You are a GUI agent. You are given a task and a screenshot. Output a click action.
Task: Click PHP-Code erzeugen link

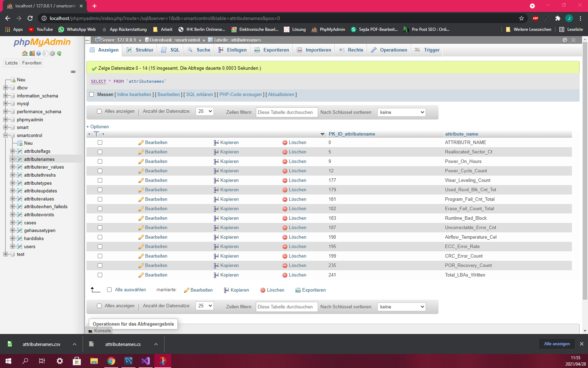[x=240, y=95]
